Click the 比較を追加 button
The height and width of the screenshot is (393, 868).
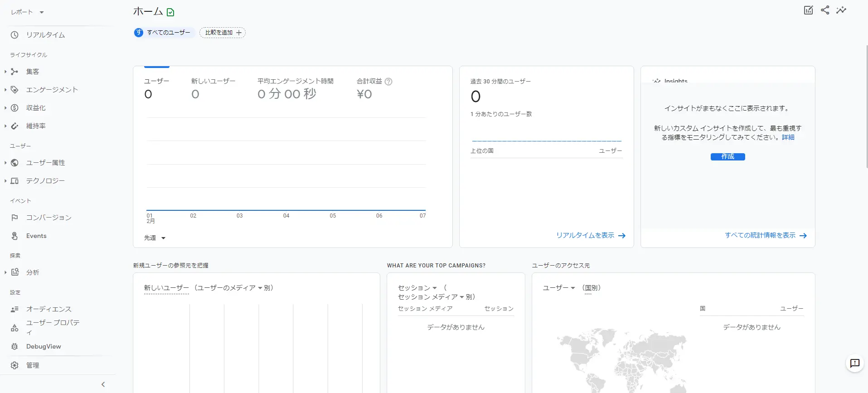223,33
